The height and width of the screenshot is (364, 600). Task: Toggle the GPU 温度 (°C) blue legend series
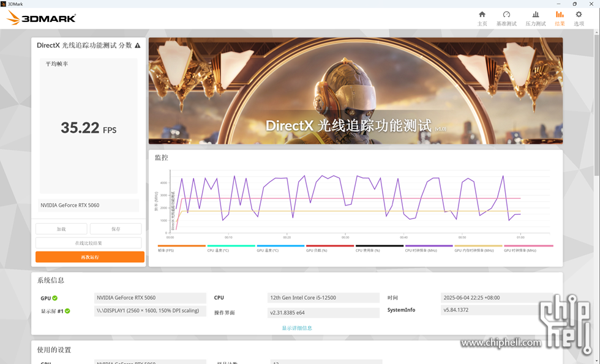280,248
